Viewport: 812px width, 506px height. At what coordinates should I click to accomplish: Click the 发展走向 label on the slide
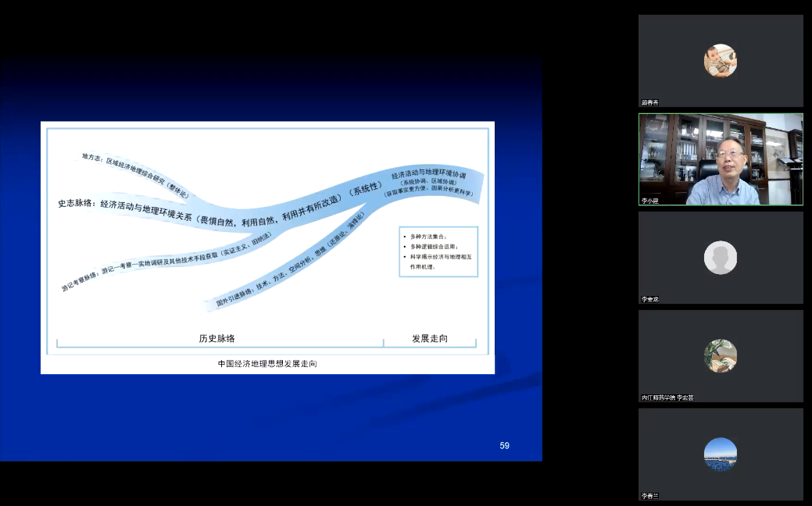[x=430, y=339]
